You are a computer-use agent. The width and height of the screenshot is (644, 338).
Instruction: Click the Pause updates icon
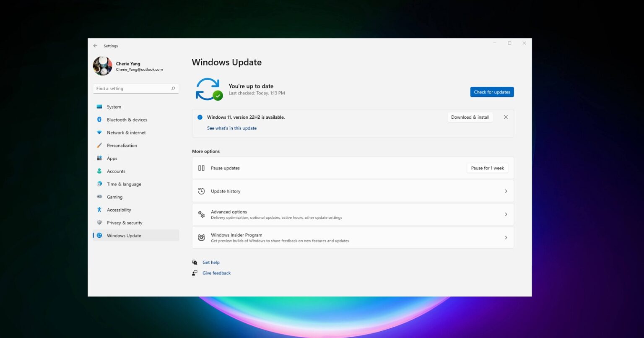(x=202, y=168)
